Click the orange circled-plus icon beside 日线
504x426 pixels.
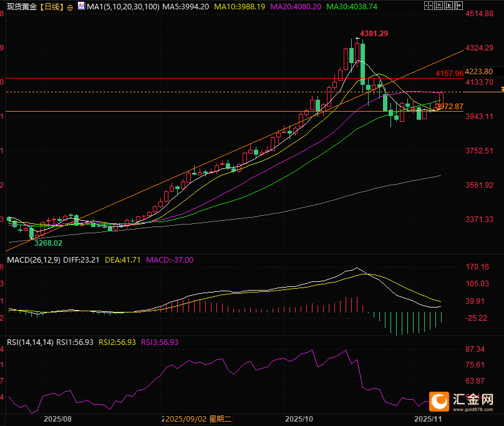[70, 7]
